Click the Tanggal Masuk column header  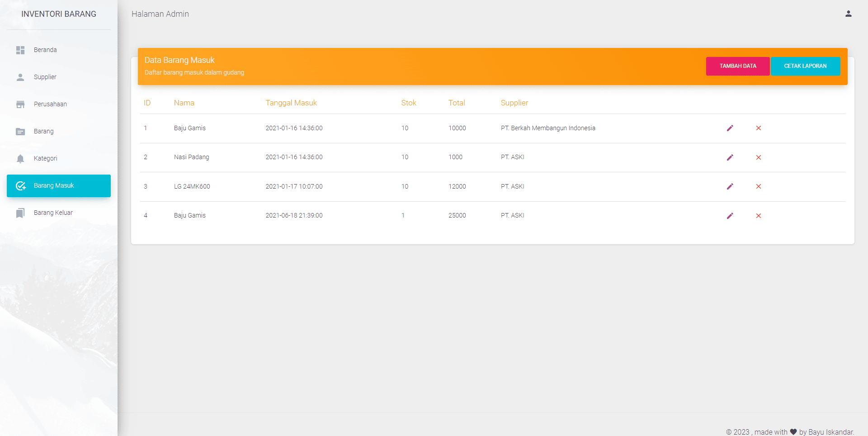coord(291,103)
